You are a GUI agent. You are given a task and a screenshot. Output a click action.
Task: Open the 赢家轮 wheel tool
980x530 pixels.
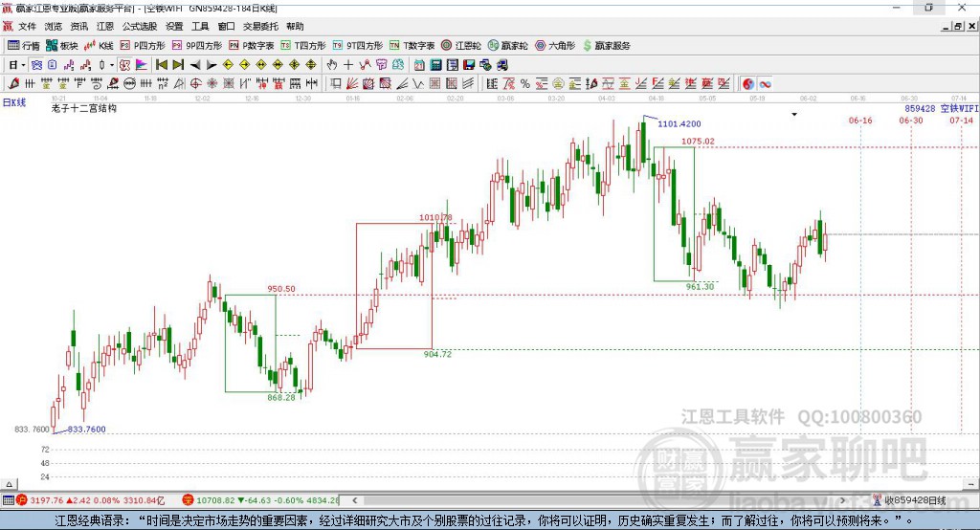[x=508, y=46]
